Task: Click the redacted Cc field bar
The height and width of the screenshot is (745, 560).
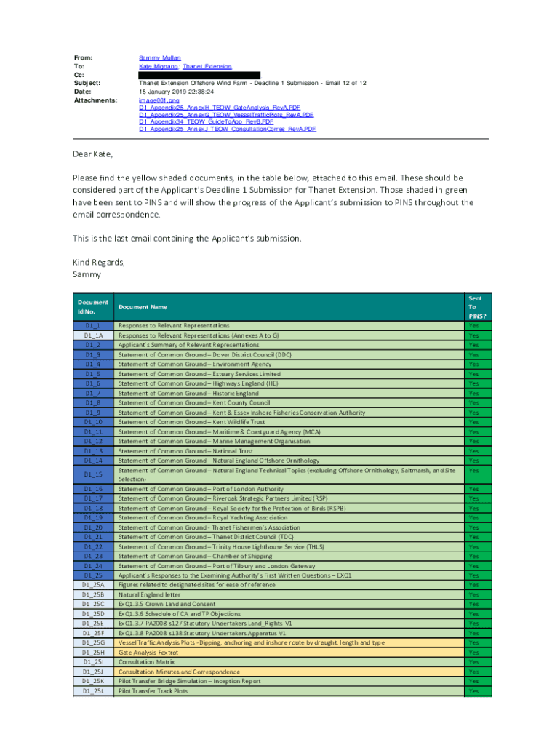Action: click(199, 75)
